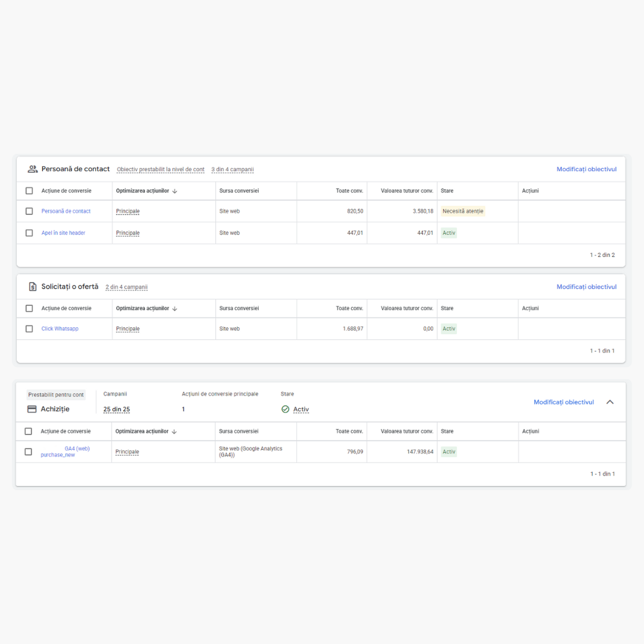This screenshot has height=644, width=644.
Task: Click Modificați obiectivul for Solicitați o ofertă
Action: coord(586,287)
